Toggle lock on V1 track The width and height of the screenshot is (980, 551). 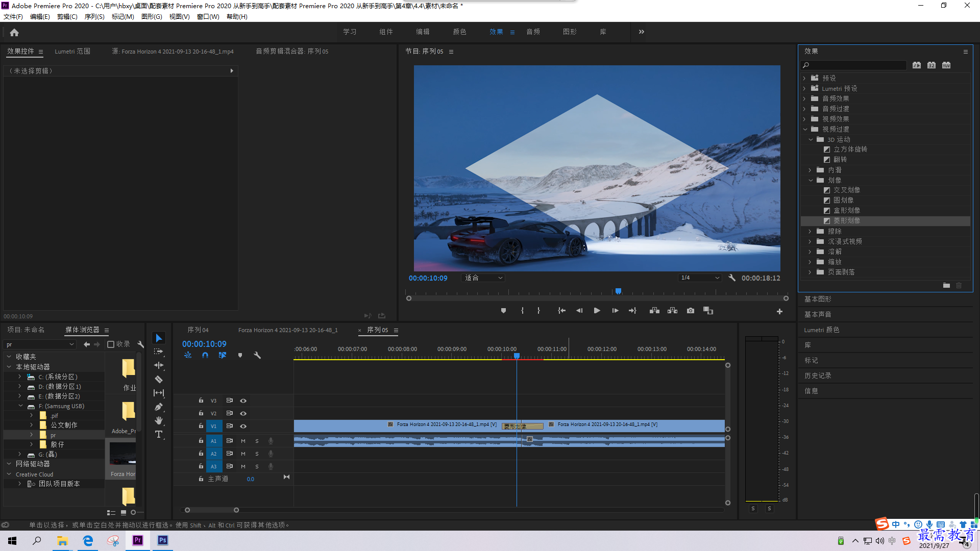(x=201, y=426)
